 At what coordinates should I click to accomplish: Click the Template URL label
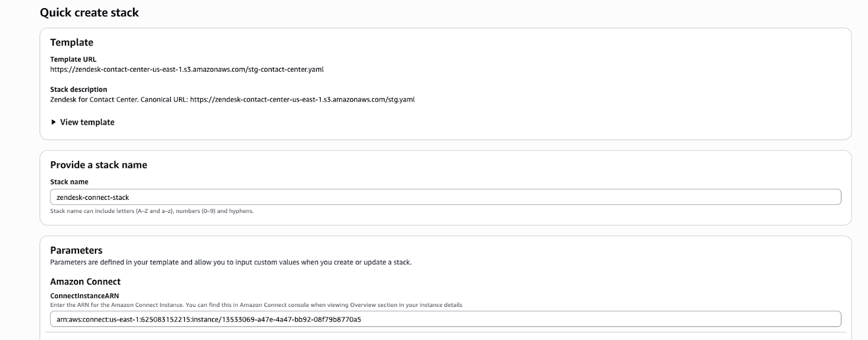coord(73,59)
